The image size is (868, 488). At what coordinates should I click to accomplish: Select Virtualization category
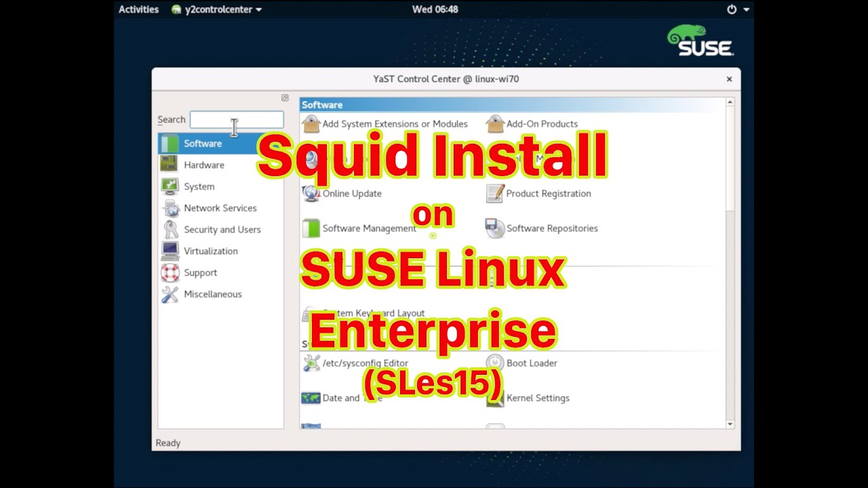[x=220, y=251]
